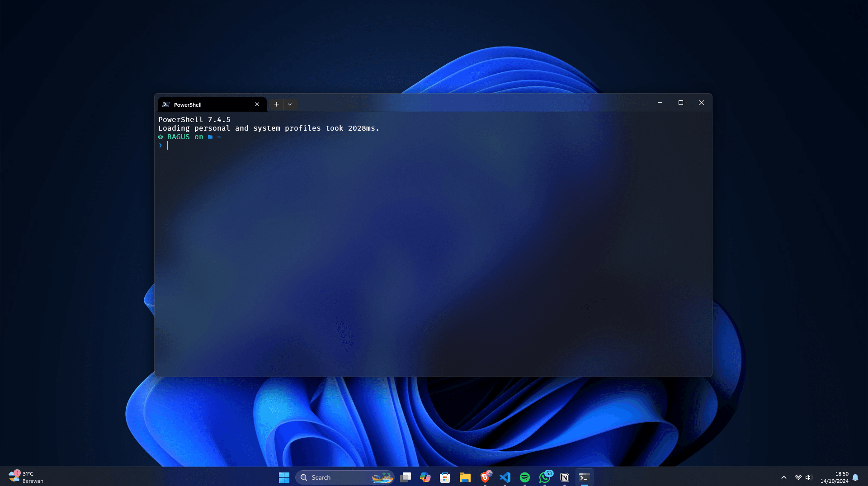The width and height of the screenshot is (868, 486).
Task: Open WhatsApp from the taskbar
Action: click(545, 477)
